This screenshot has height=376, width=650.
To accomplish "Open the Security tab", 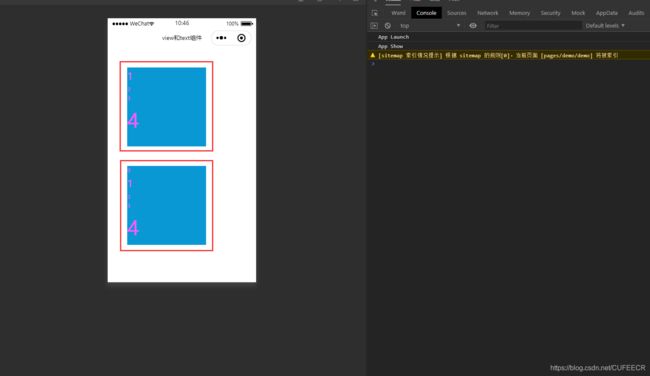I will coord(550,13).
